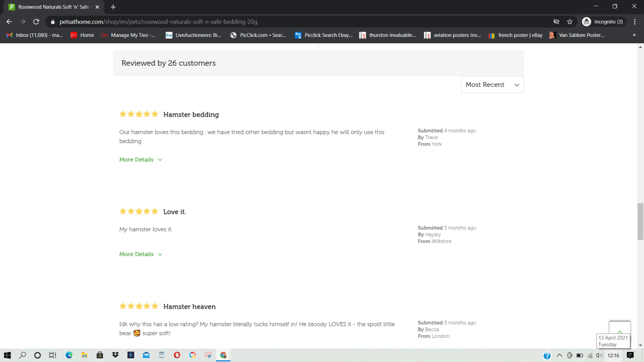Open a new browser tab
This screenshot has width=644, height=362.
[113, 7]
